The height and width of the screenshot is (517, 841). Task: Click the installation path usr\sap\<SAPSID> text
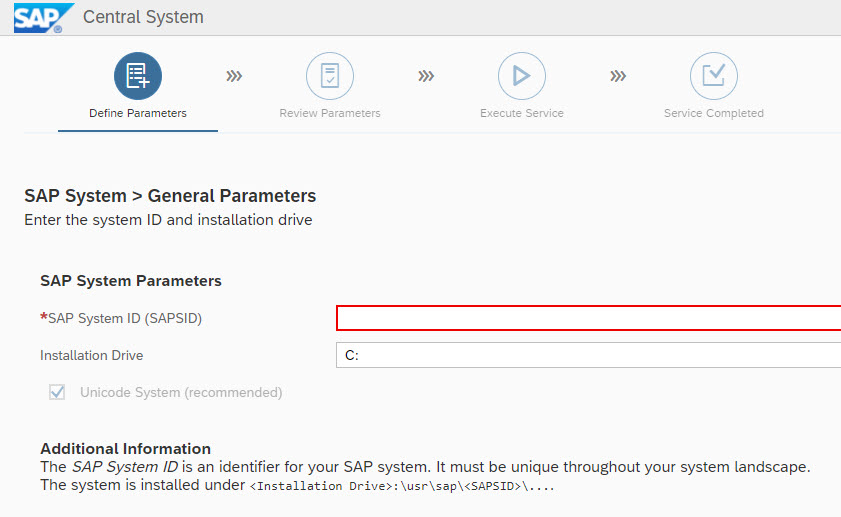tap(402, 486)
